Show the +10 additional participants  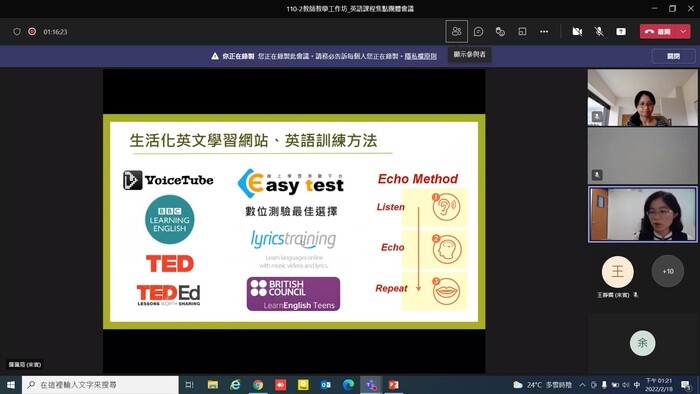(668, 271)
